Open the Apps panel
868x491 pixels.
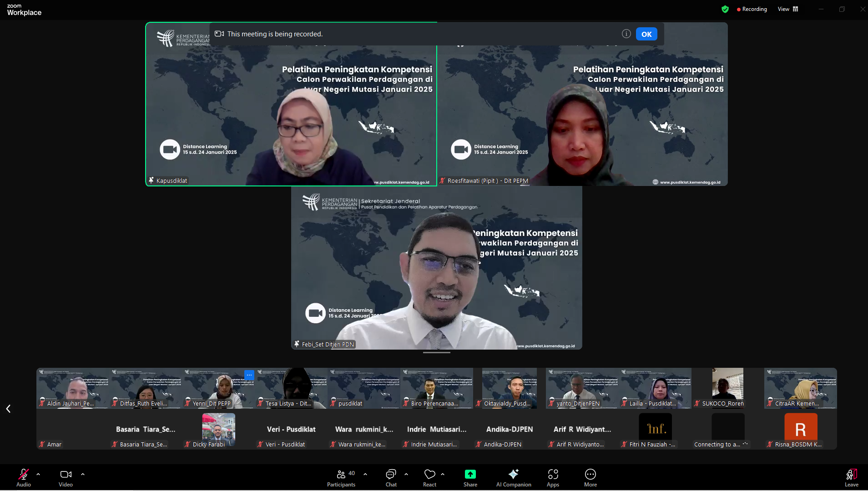click(x=553, y=477)
